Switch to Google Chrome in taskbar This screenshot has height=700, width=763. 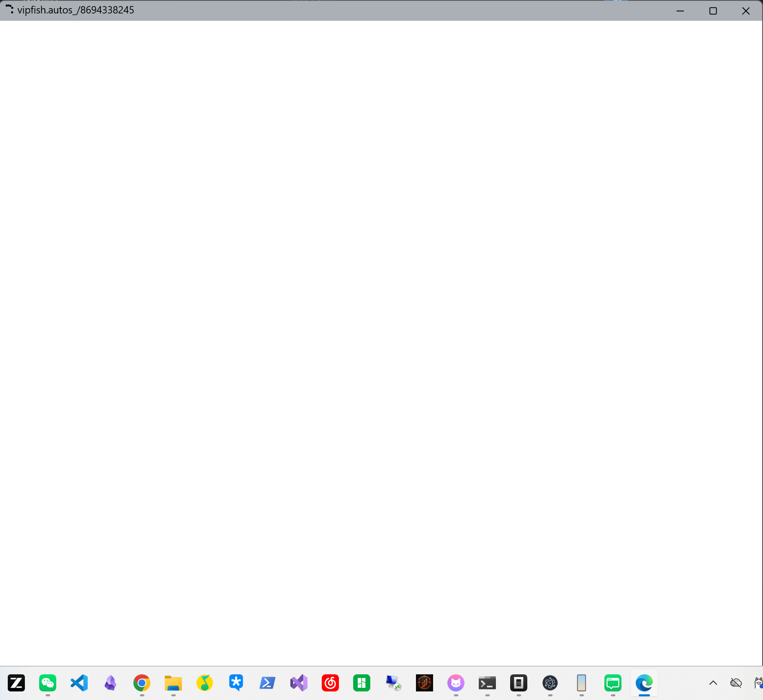click(x=142, y=683)
